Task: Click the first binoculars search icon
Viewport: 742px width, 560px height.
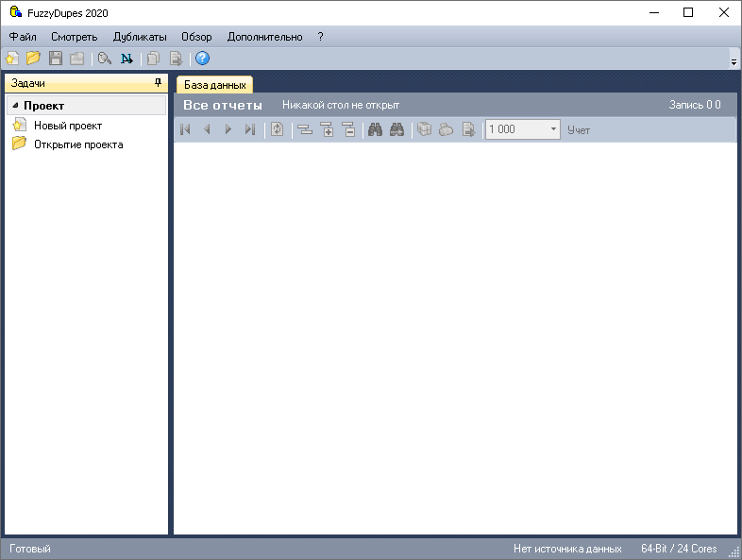Action: [x=376, y=129]
